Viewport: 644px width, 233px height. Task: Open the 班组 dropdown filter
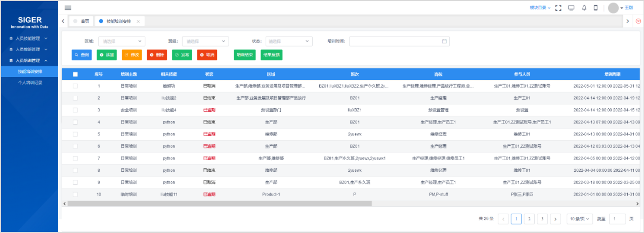click(x=205, y=41)
